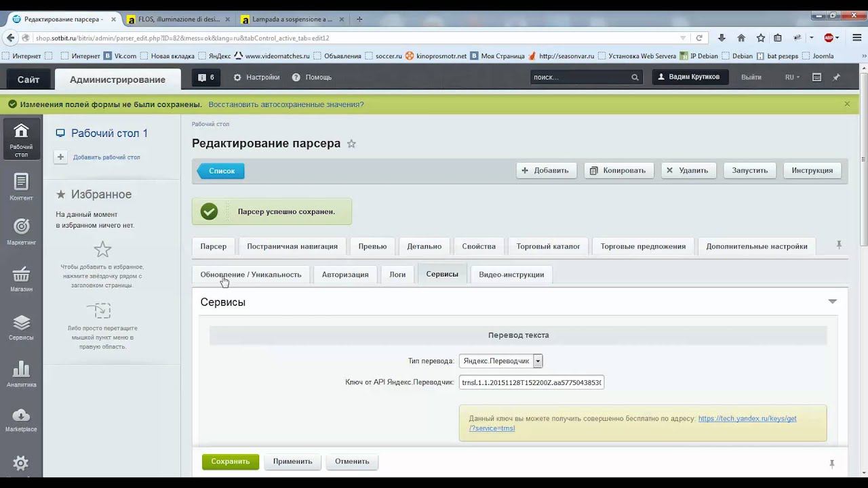This screenshot has width=868, height=488.
Task: Click the Отменить button
Action: pyautogui.click(x=352, y=462)
